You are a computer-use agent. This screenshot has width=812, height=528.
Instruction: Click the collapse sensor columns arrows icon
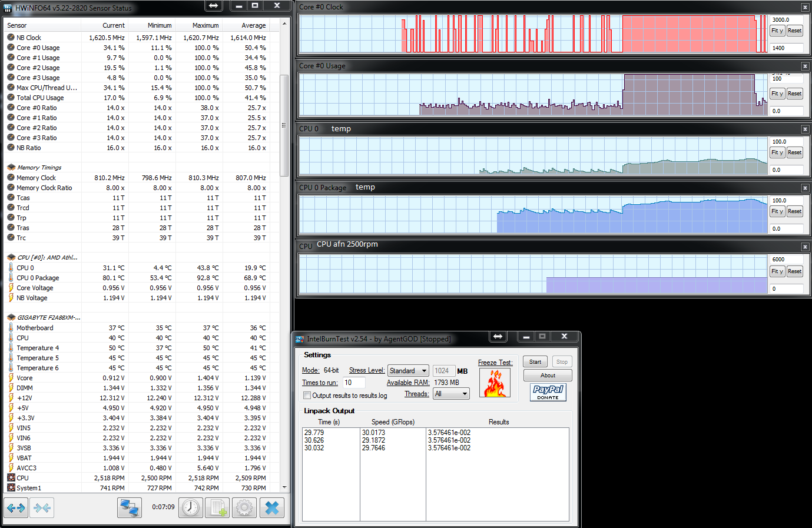[x=42, y=507]
